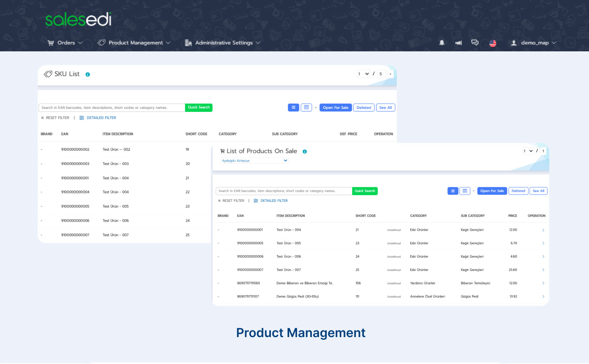The height and width of the screenshot is (364, 589).
Task: Open row arrow for Demo Göğüs Pedi
Action: [x=543, y=297]
